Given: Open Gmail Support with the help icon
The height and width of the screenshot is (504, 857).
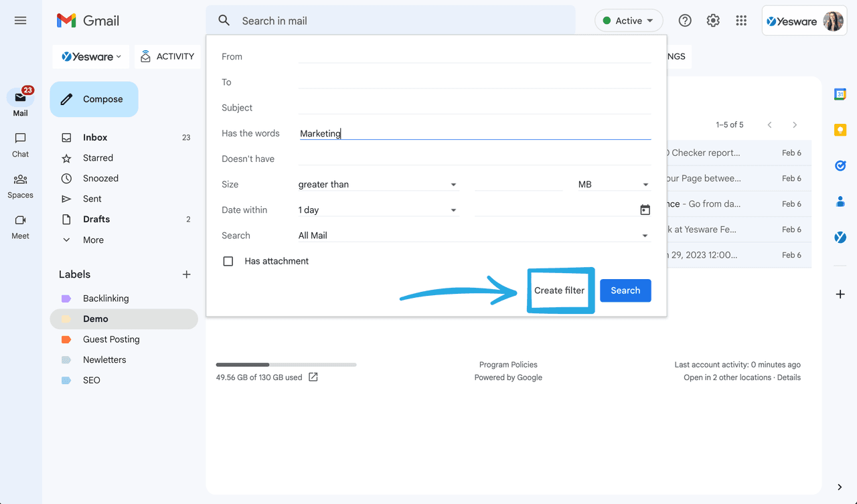Looking at the screenshot, I should (684, 21).
